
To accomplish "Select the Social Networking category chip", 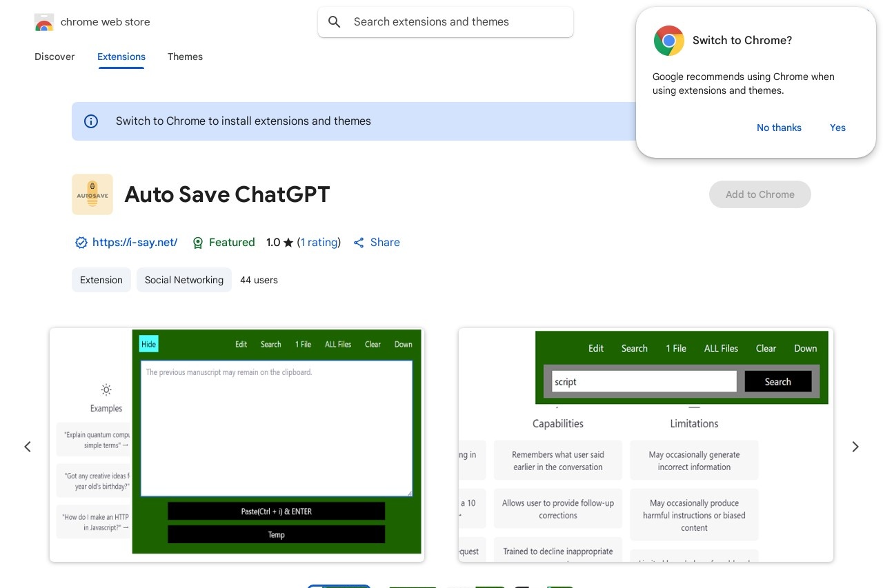I will (x=184, y=280).
